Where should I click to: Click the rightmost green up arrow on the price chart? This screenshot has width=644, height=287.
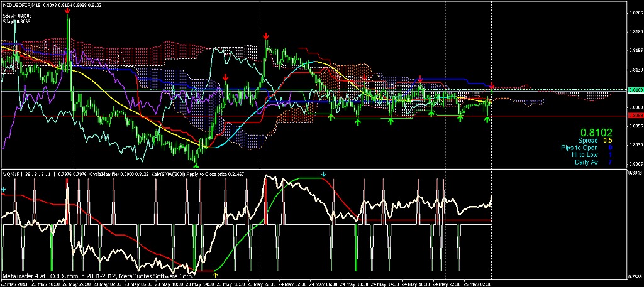click(487, 118)
